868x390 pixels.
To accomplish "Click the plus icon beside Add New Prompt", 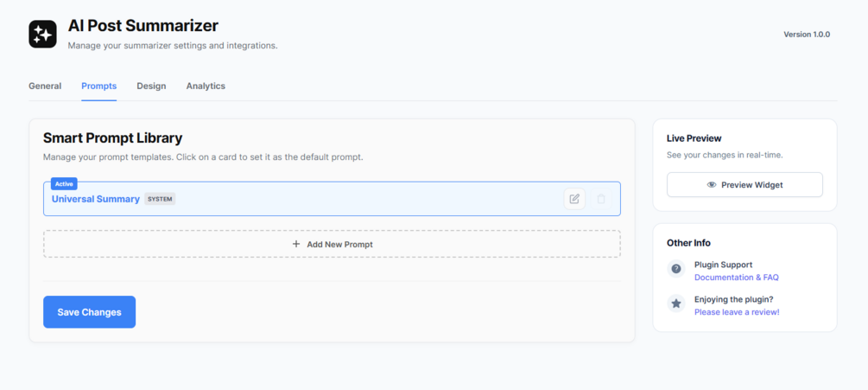I will (x=296, y=244).
